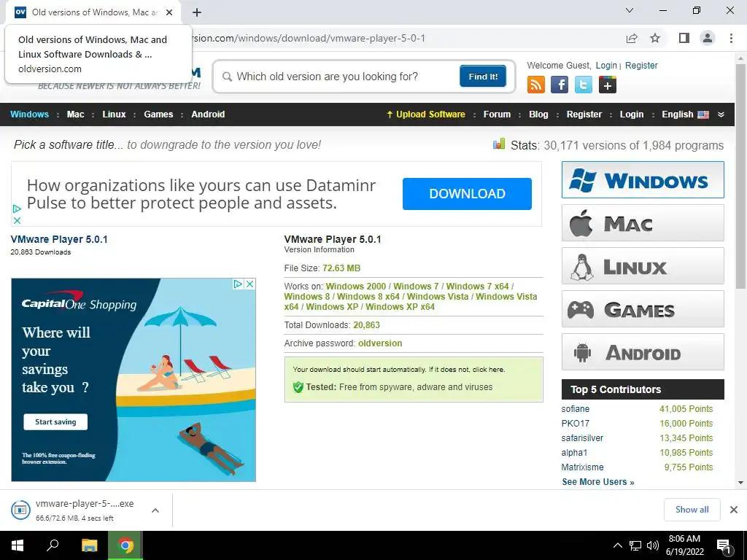Viewport: 747px width, 560px height.
Task: Open volume speaker tray icon
Action: click(x=653, y=545)
